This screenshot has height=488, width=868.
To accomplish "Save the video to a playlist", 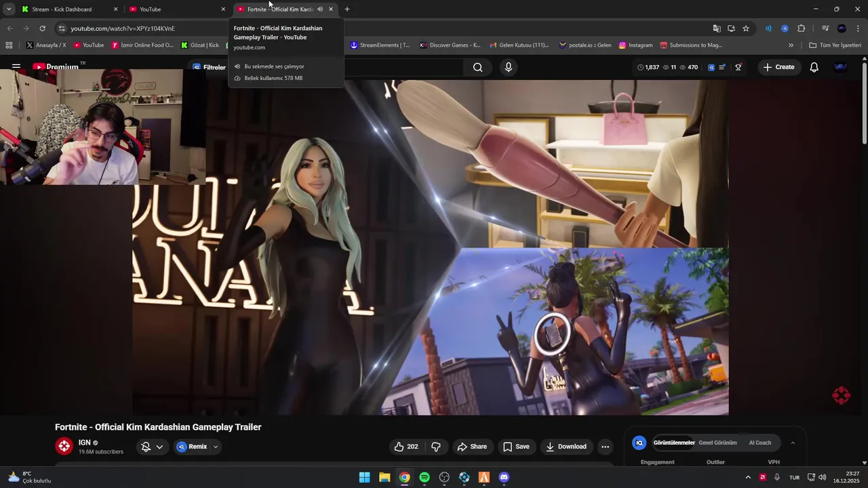I will pyautogui.click(x=515, y=447).
